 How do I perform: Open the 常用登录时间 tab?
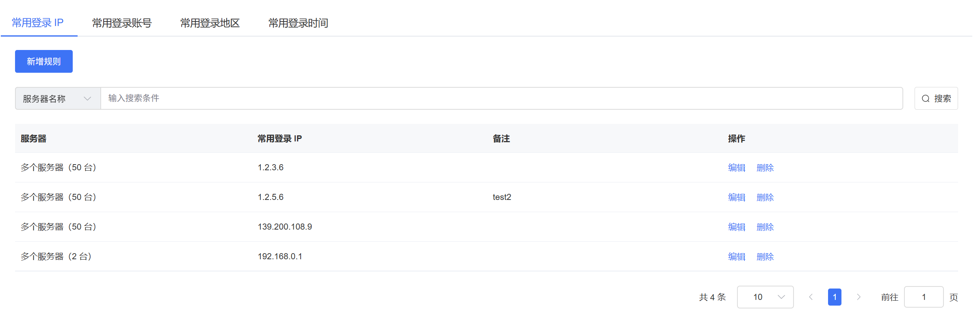[x=298, y=23]
